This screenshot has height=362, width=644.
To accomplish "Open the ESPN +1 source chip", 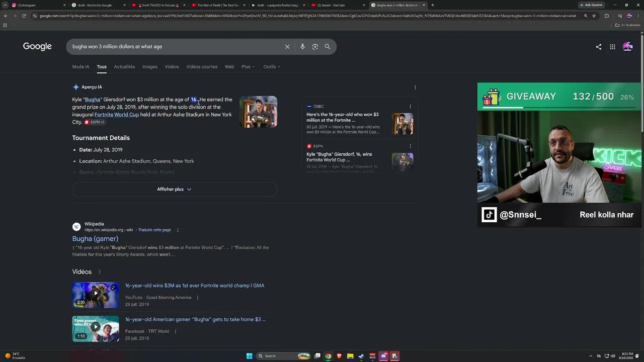I will [x=95, y=122].
